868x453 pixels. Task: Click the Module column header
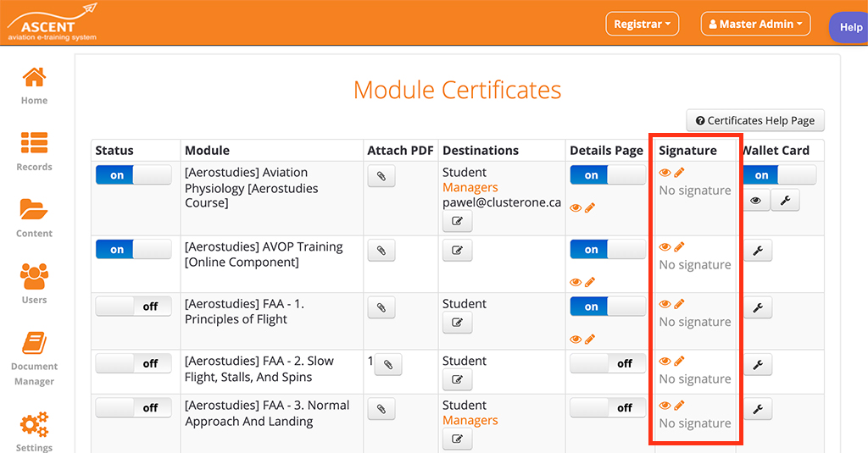[207, 151]
